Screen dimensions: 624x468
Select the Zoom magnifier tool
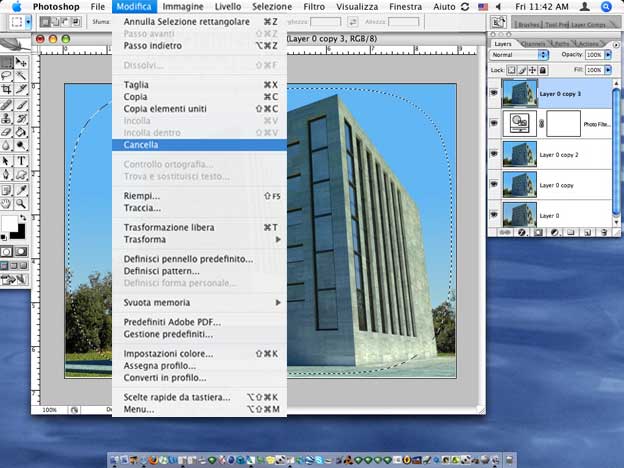[x=21, y=203]
